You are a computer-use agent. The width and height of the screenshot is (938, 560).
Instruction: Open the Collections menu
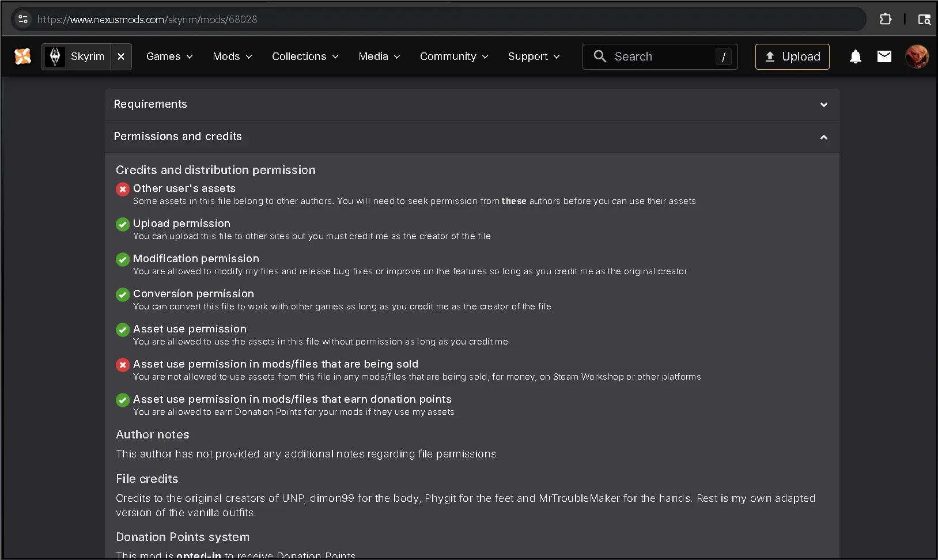point(305,56)
